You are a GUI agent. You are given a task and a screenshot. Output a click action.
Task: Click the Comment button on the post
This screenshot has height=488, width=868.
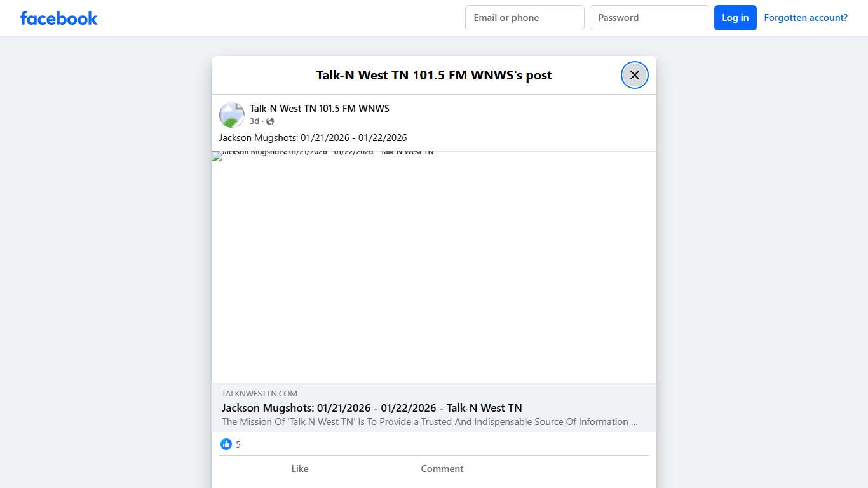442,469
